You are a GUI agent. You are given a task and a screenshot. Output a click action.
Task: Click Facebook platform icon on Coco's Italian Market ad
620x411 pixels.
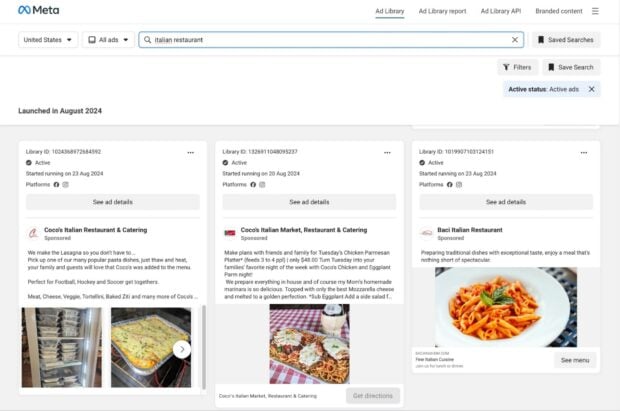pos(253,185)
